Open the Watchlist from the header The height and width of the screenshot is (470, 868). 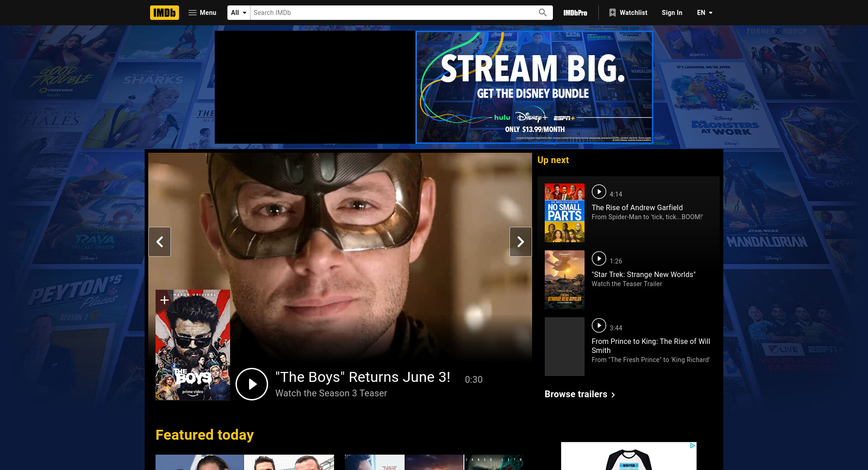[628, 13]
